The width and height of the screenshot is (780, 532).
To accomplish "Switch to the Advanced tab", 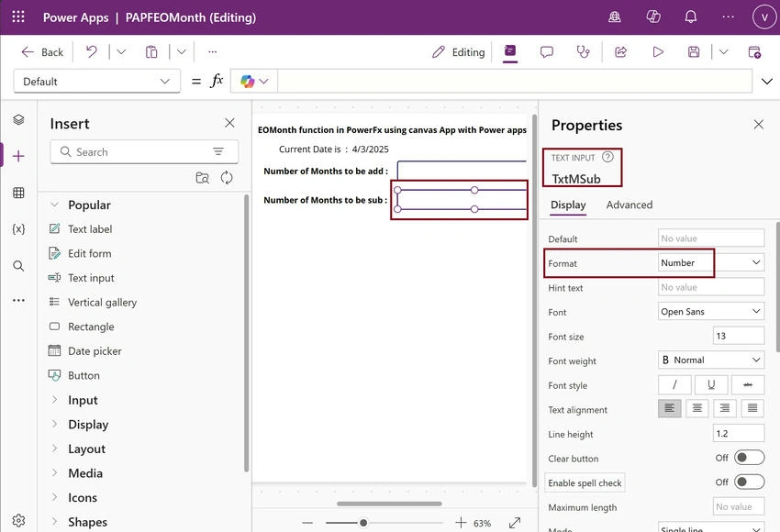I will click(x=630, y=205).
